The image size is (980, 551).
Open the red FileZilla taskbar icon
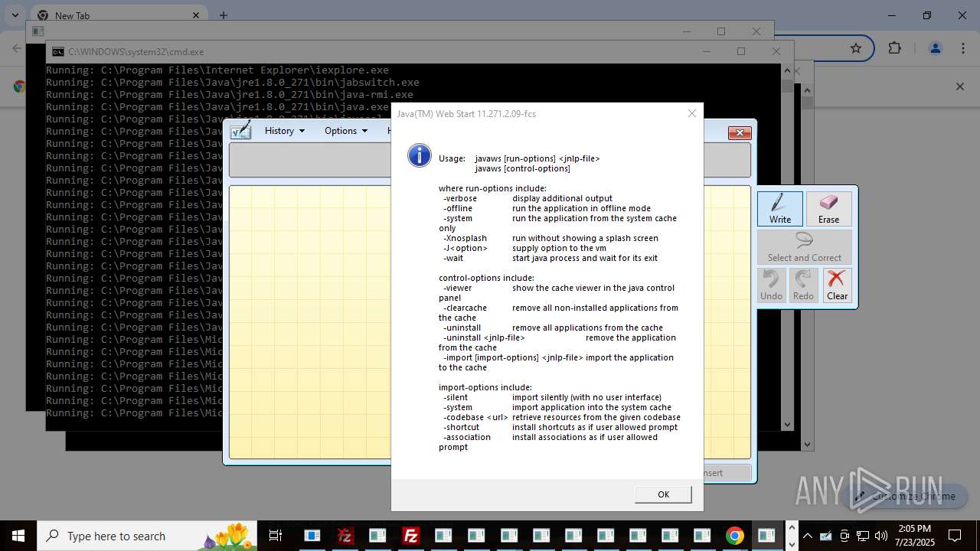coord(411,536)
